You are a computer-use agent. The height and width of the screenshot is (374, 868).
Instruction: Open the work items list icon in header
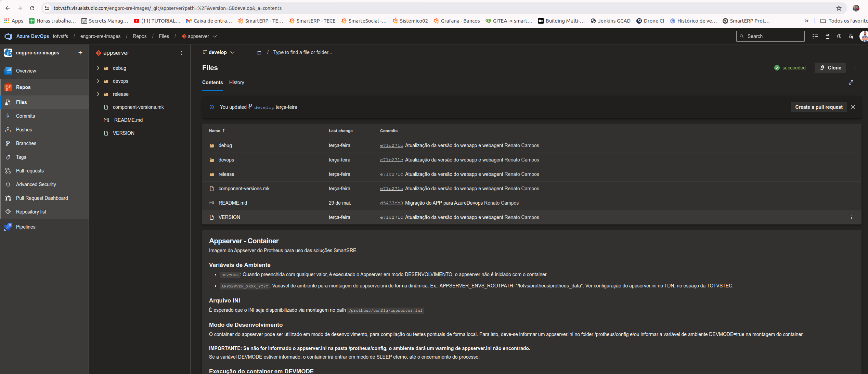815,36
